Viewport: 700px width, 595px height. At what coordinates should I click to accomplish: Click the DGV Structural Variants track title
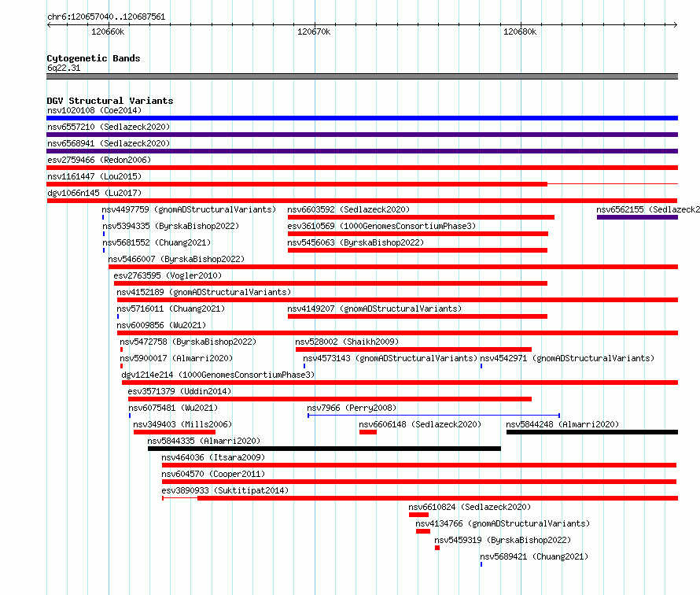tap(110, 101)
